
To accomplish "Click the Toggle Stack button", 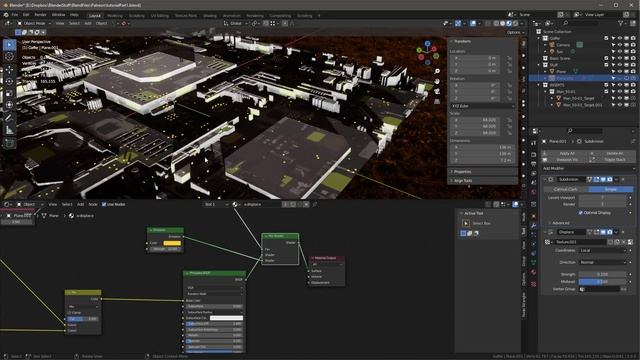I will (x=613, y=160).
